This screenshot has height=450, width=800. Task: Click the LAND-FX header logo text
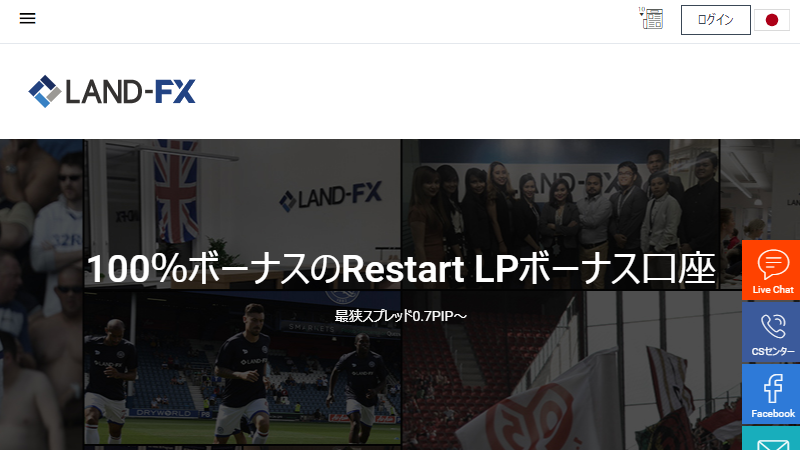coord(131,92)
